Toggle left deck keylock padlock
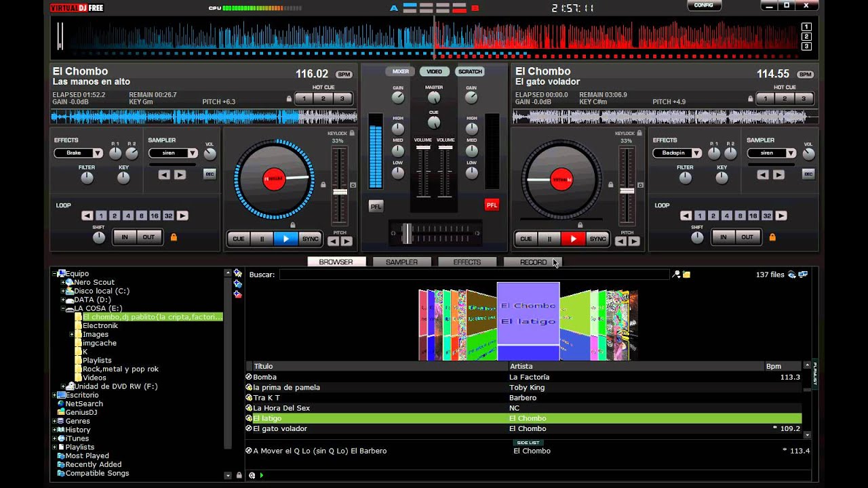Image resolution: width=868 pixels, height=488 pixels. [353, 134]
